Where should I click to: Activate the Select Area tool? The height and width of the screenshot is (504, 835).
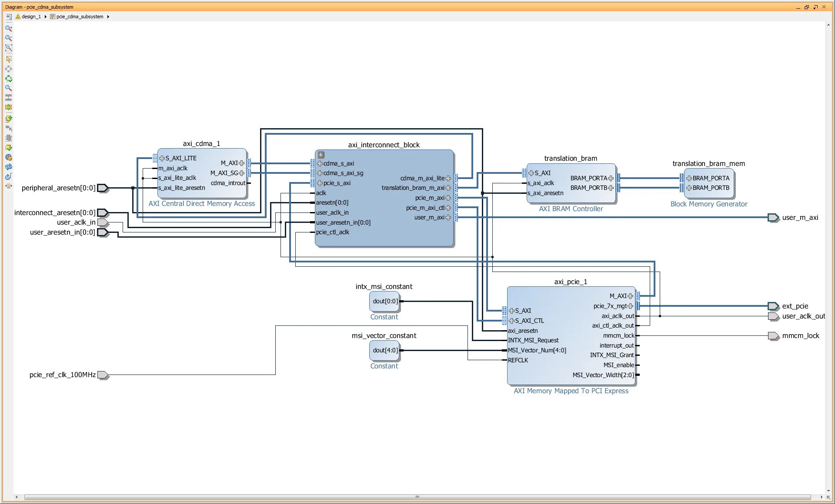click(8, 59)
